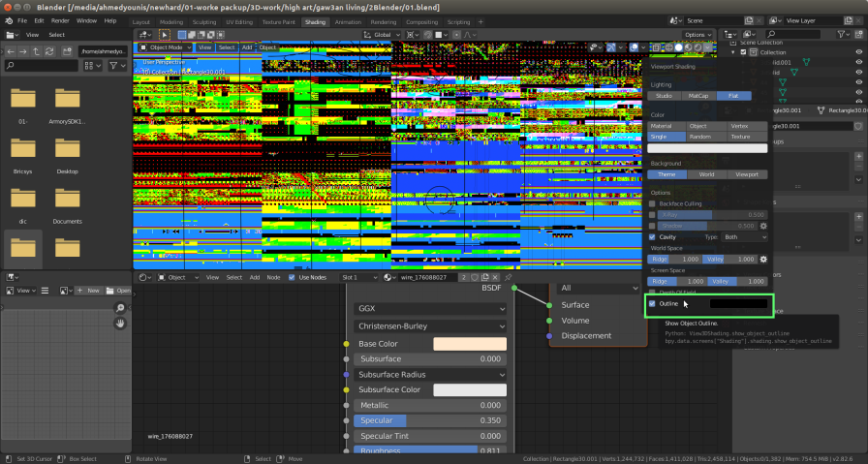Image resolution: width=868 pixels, height=464 pixels.
Task: Switch to the Layout workspace tab
Action: (141, 22)
